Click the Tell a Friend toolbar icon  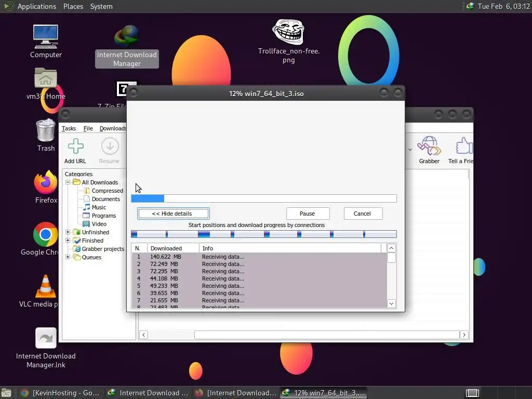460,151
